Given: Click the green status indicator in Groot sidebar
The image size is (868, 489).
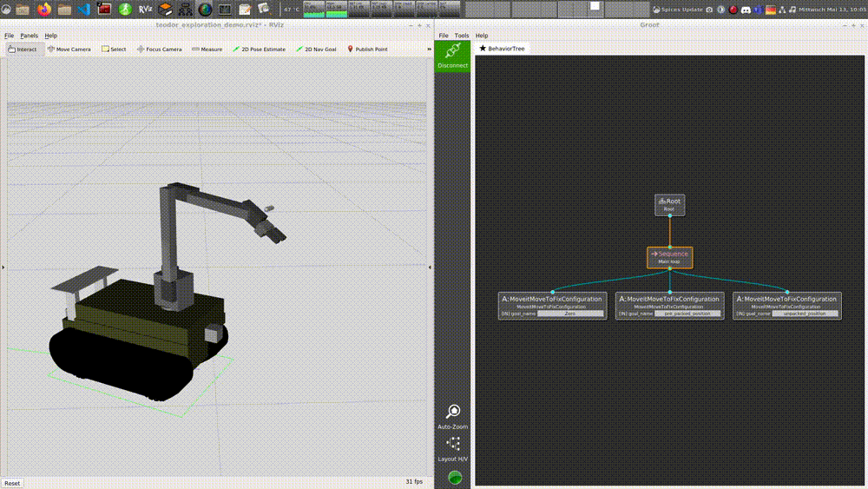Looking at the screenshot, I should click(x=455, y=478).
